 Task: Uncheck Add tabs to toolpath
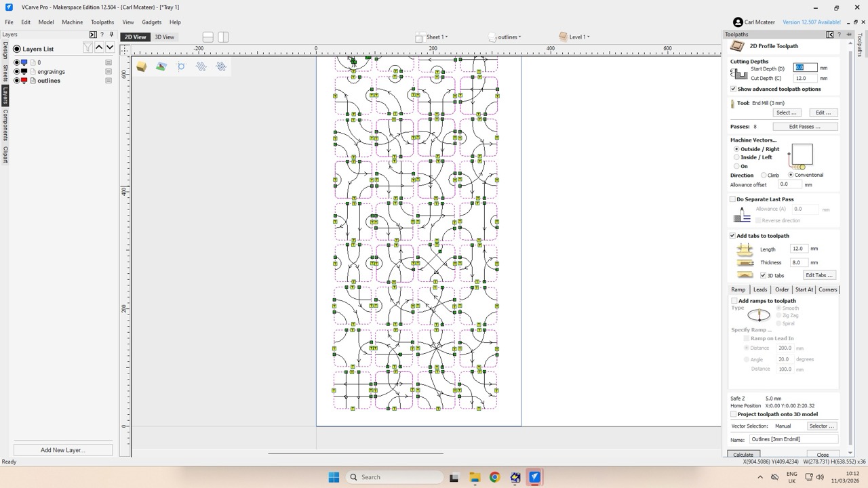tap(733, 236)
